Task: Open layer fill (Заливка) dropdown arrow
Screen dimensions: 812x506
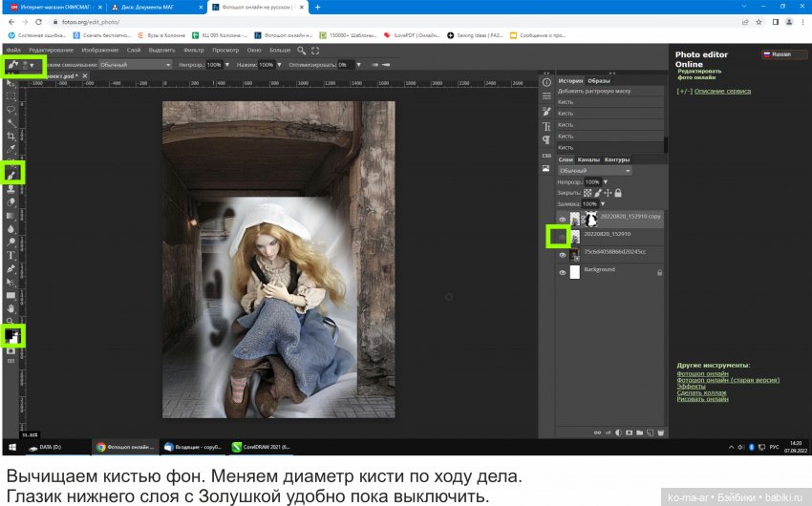Action: tap(602, 204)
